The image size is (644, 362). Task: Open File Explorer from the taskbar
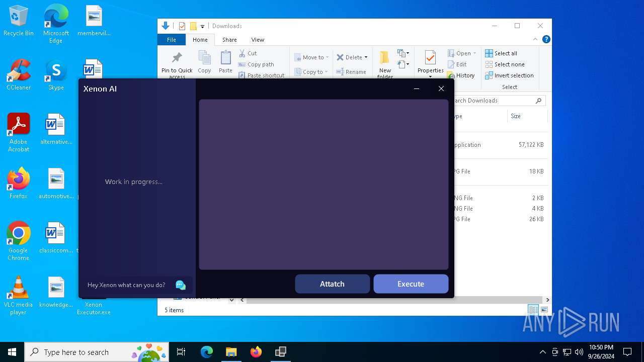[x=231, y=352]
